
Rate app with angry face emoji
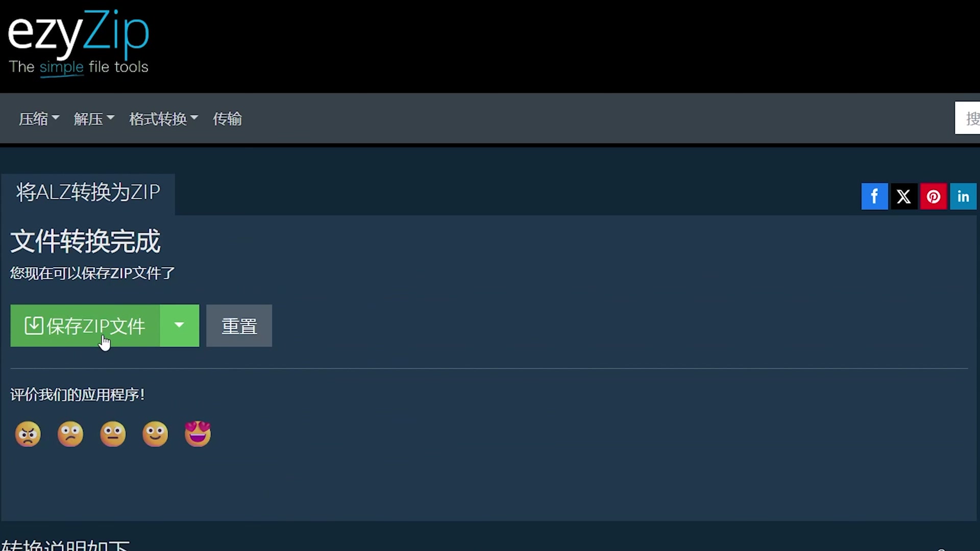pyautogui.click(x=28, y=434)
